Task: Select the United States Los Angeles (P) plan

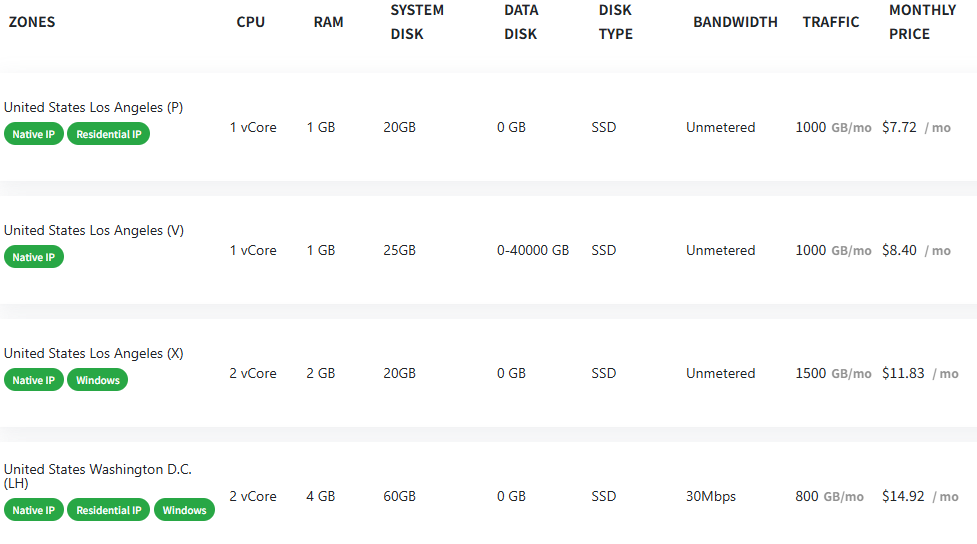Action: tap(488, 127)
